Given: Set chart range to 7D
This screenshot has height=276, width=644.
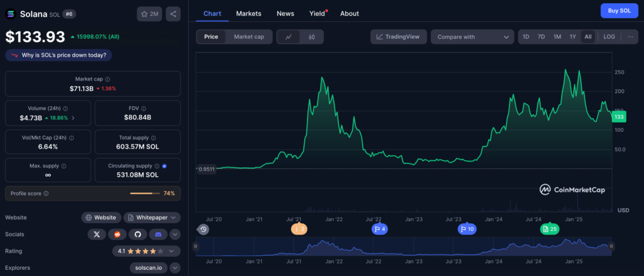Looking at the screenshot, I should pyautogui.click(x=541, y=36).
